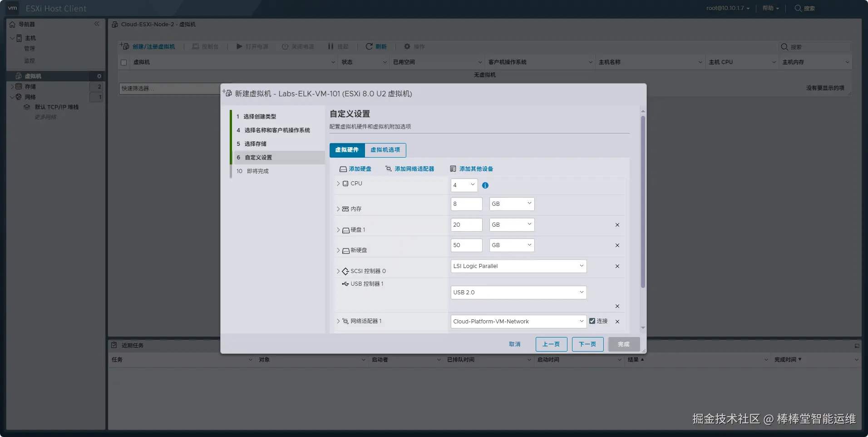
Task: Click the 控制台 console toolbar item
Action: point(205,46)
